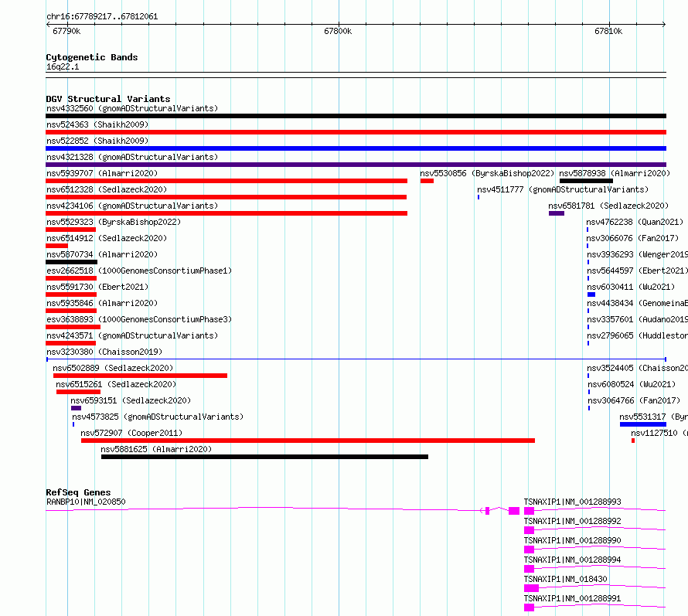Image resolution: width=688 pixels, height=616 pixels.
Task: Open TSNAXIP1|NM_001288991 transcript label
Action: [573, 598]
